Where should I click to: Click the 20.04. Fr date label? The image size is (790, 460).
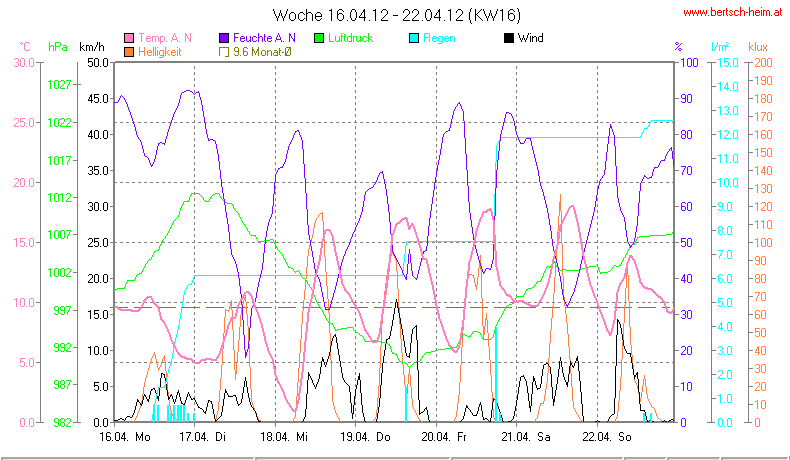[444, 437]
